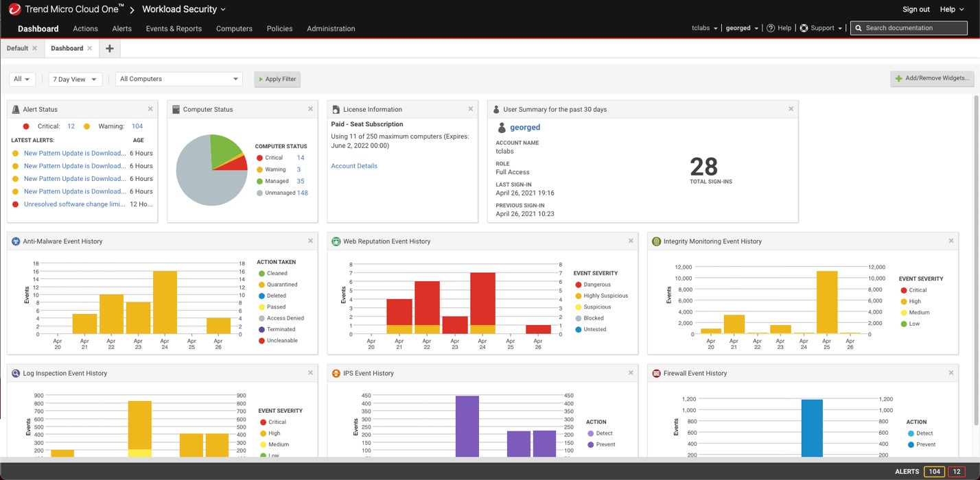
Task: Open the Unresolved software change alert
Action: (74, 204)
